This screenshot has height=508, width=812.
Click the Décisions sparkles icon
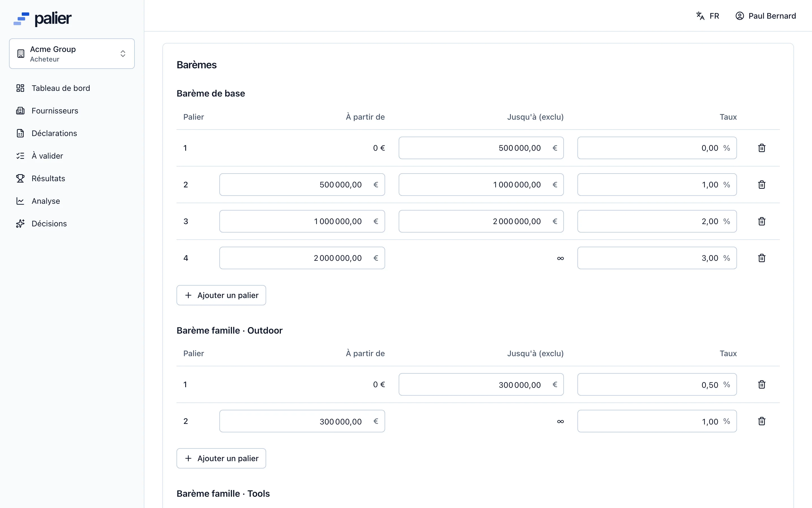[20, 224]
